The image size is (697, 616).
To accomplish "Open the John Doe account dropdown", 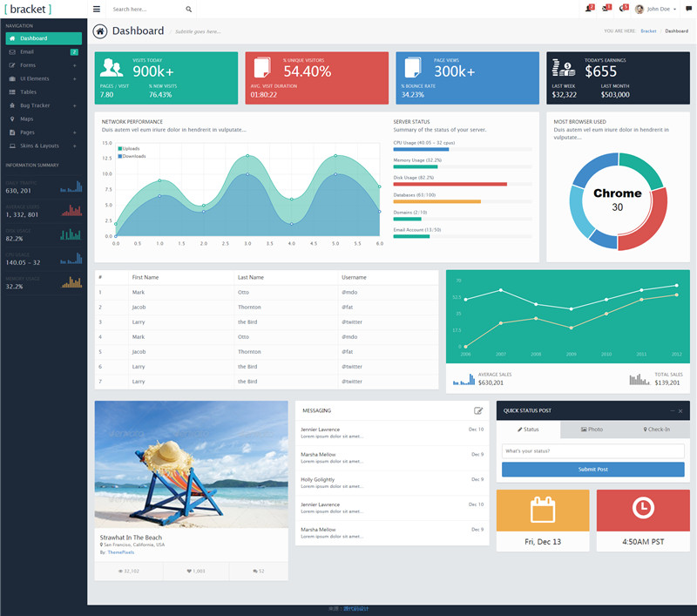I will coord(658,9).
